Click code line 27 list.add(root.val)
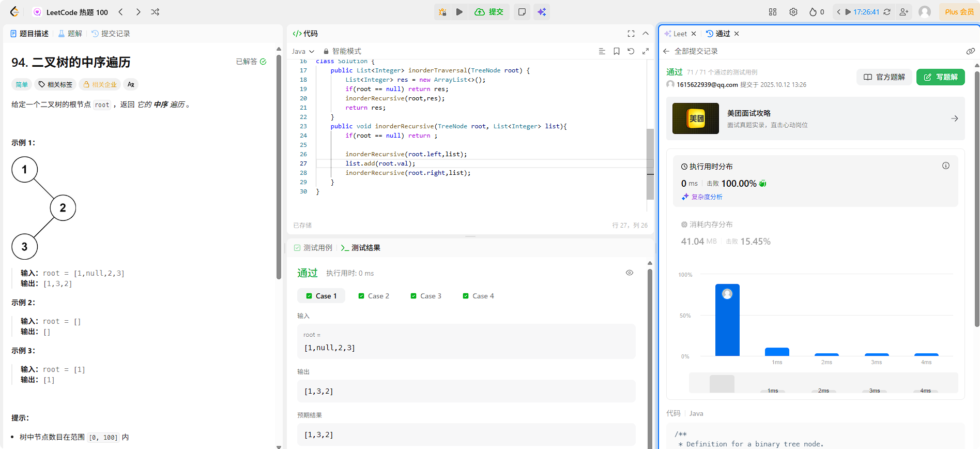The width and height of the screenshot is (980, 449). click(x=380, y=163)
